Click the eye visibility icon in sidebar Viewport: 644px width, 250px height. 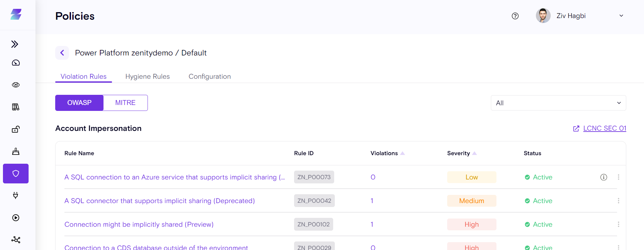[x=16, y=85]
